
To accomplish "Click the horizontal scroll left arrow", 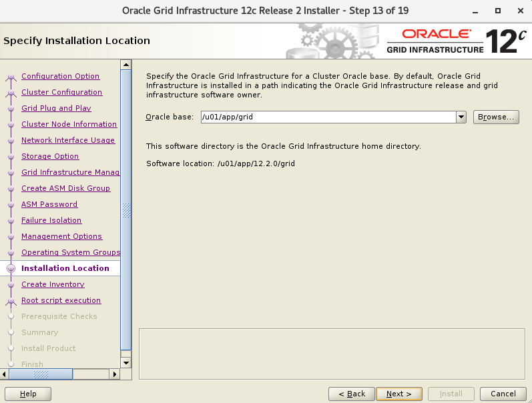I will (x=4, y=374).
